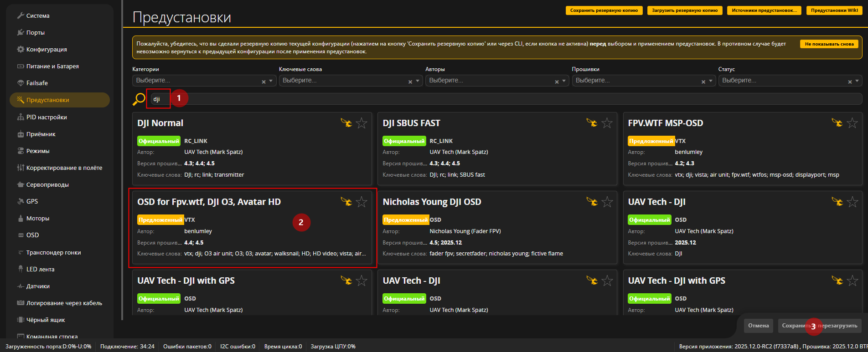Open the GPS section in sidebar
868x352 pixels.
click(x=32, y=201)
